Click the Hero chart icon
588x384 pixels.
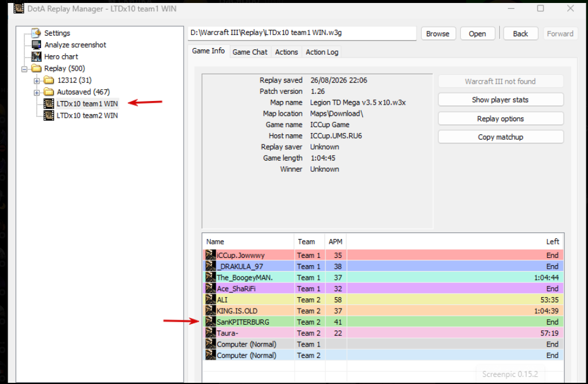click(36, 56)
